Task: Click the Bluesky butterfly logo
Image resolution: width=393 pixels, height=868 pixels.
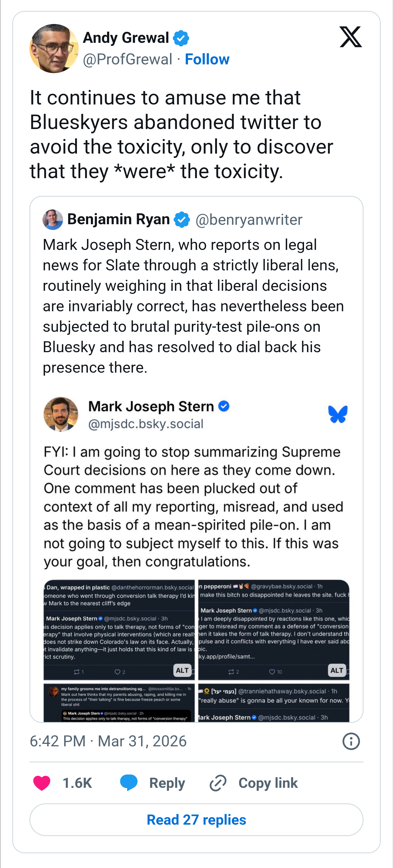Action: (x=338, y=414)
